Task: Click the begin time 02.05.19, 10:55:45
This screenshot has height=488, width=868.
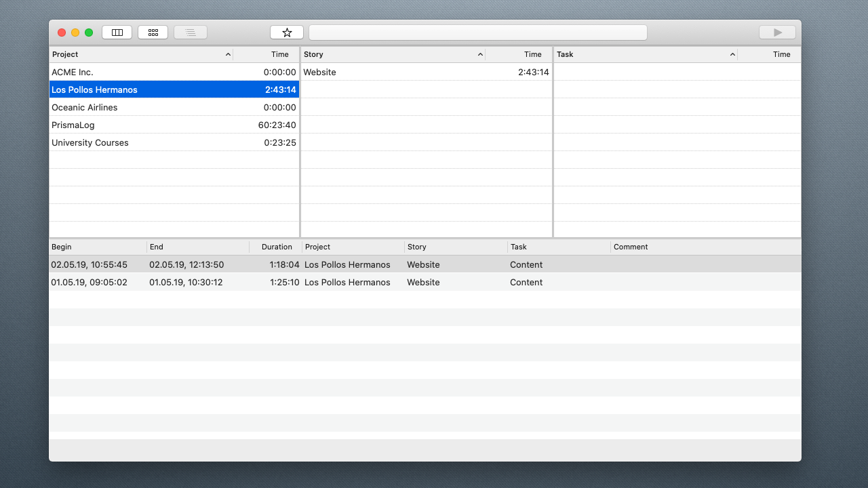Action: 90,264
